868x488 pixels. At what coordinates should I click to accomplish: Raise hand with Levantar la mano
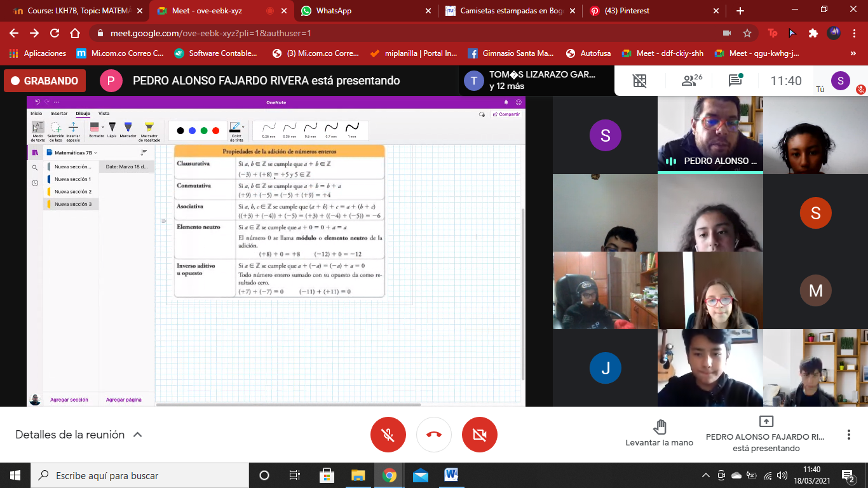pos(660,434)
